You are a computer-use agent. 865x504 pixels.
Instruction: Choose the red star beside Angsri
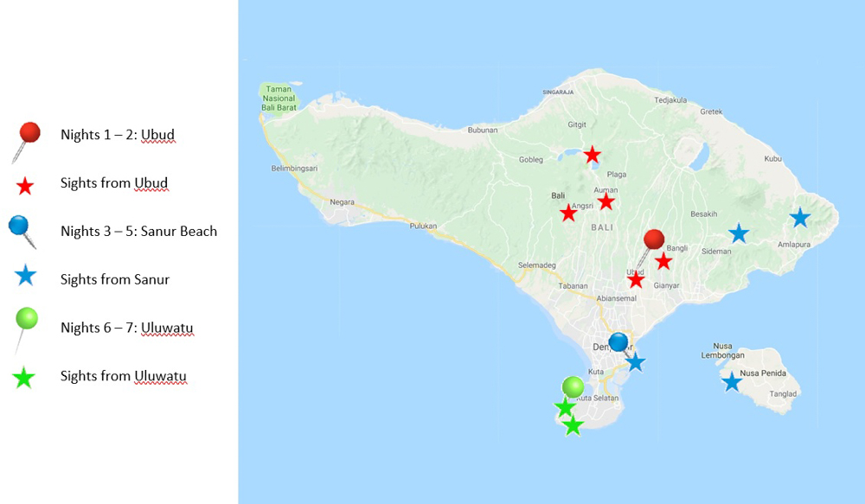point(568,213)
